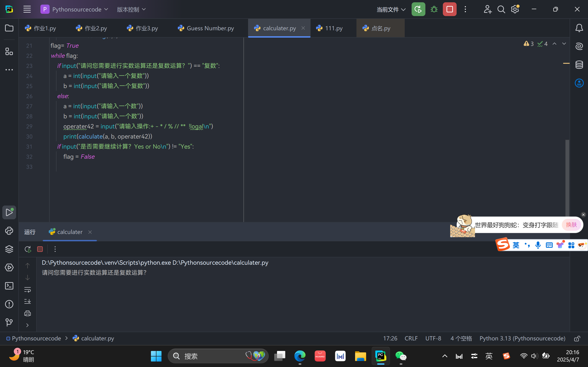Click the Python 3.13 interpreter selector
588x367 pixels.
pos(522,338)
